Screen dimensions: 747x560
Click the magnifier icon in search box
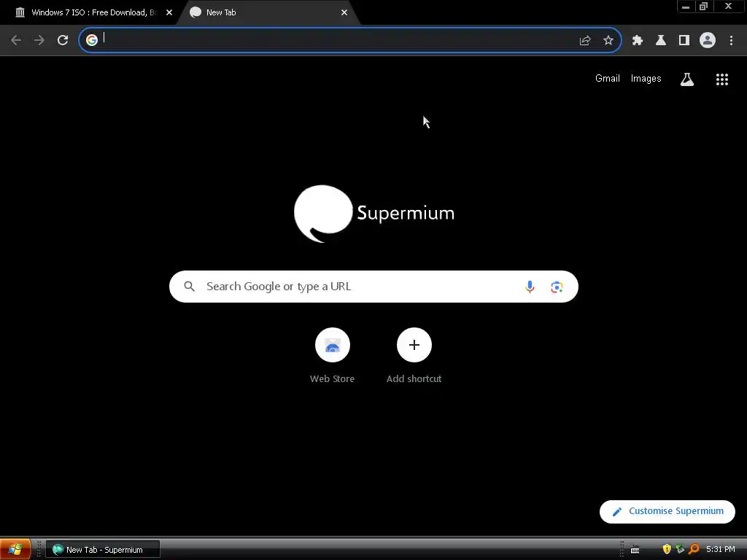[189, 286]
